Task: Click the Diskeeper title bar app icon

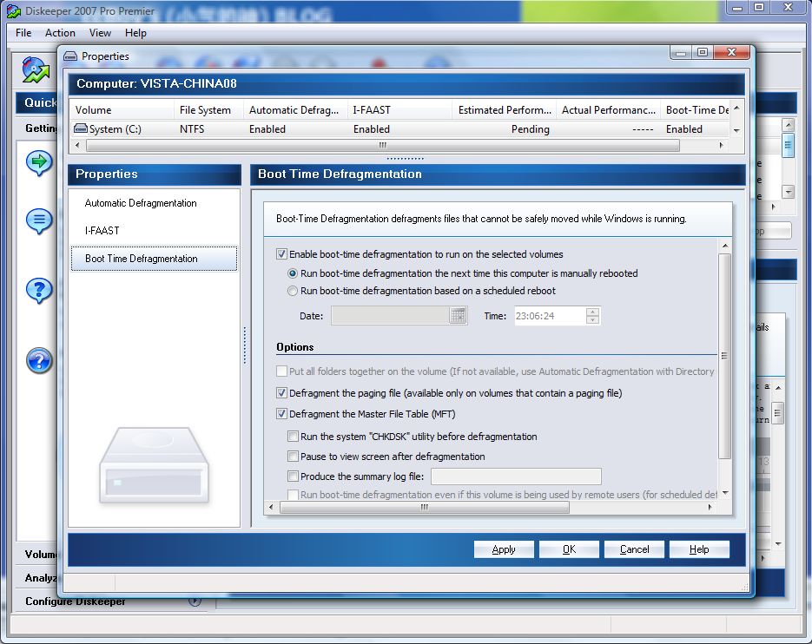Action: [14, 11]
